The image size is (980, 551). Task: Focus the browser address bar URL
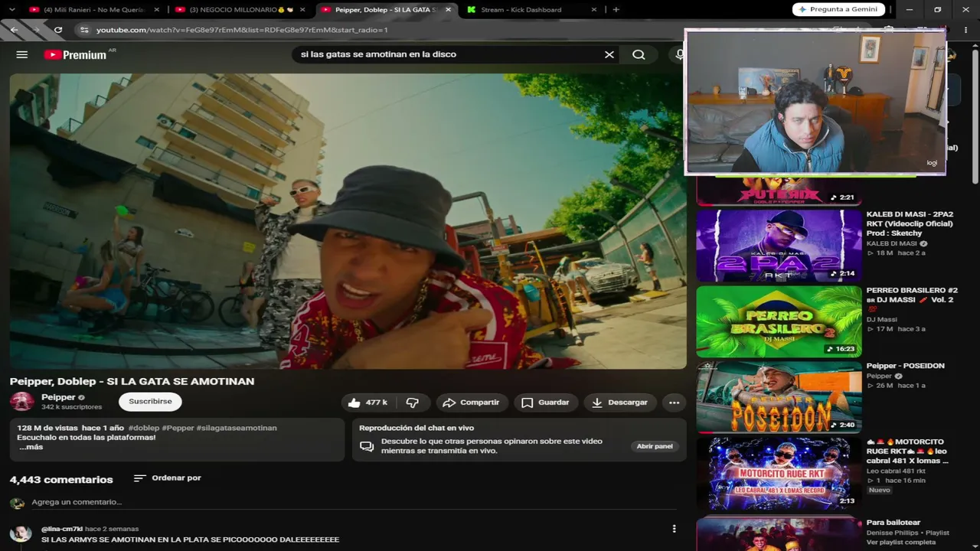click(x=242, y=30)
